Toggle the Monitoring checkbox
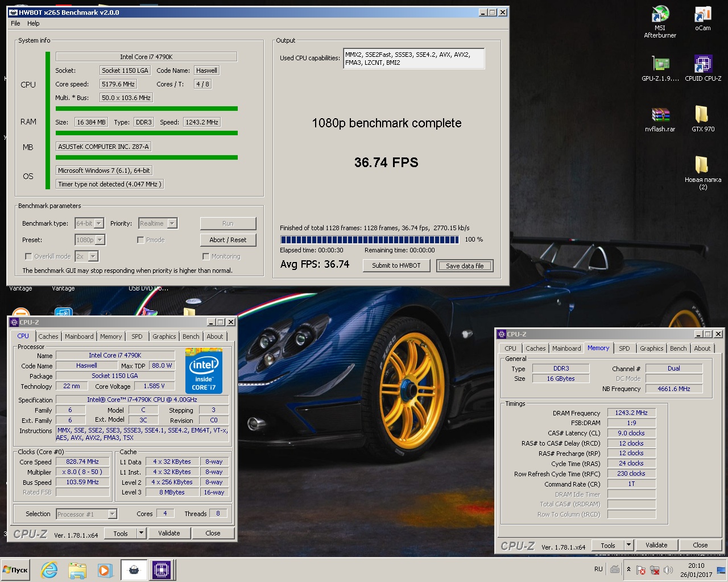728x582 pixels. point(206,256)
